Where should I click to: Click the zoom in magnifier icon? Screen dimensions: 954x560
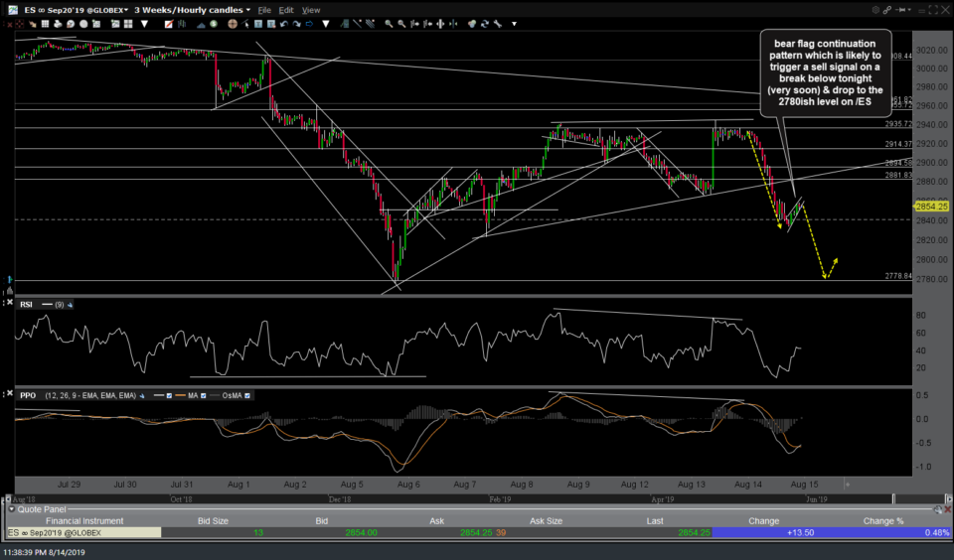[x=389, y=24]
